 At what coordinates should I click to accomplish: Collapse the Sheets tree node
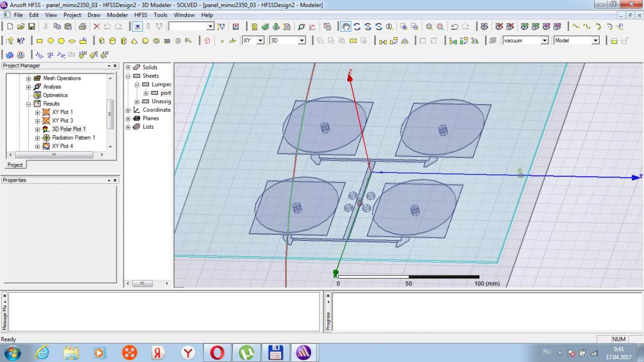coord(128,76)
